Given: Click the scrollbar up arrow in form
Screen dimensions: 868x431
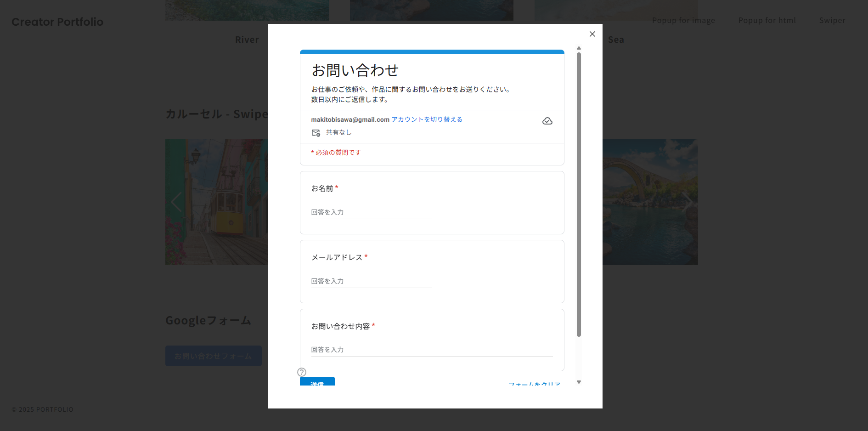Looking at the screenshot, I should (579, 48).
